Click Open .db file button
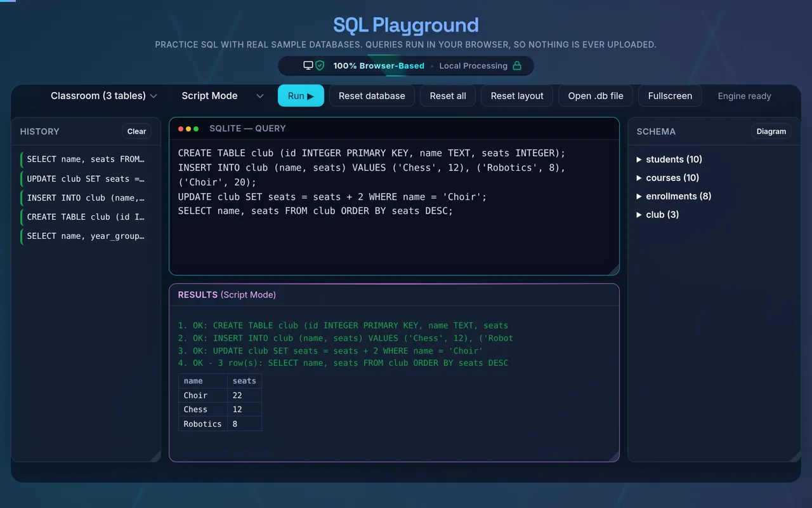Viewport: 812px width, 508px height. tap(596, 96)
